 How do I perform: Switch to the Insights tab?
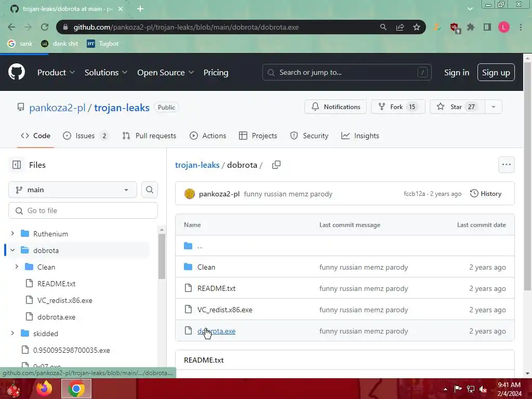(361, 136)
